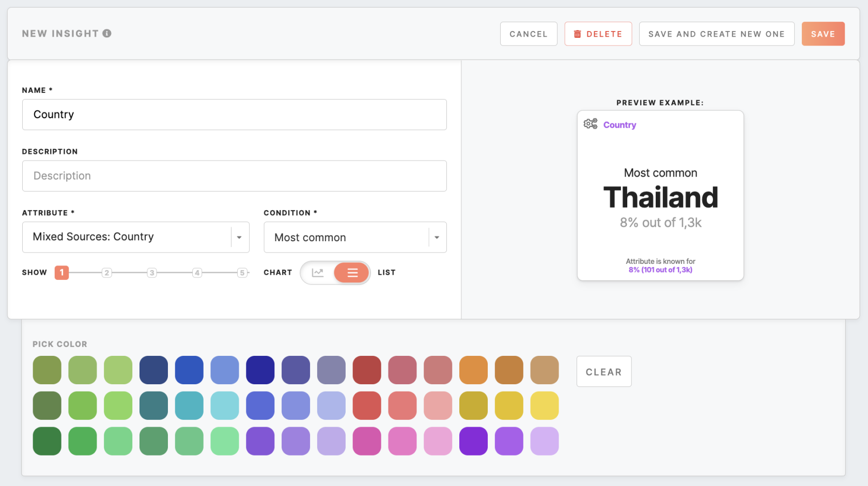Screen dimensions: 868x486
Task: Pick the coral red swatch in middle row
Action: tap(367, 405)
